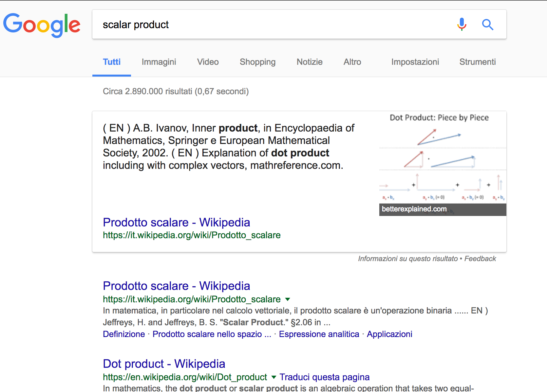Open the Espressione analitica sitelink

pos(319,334)
